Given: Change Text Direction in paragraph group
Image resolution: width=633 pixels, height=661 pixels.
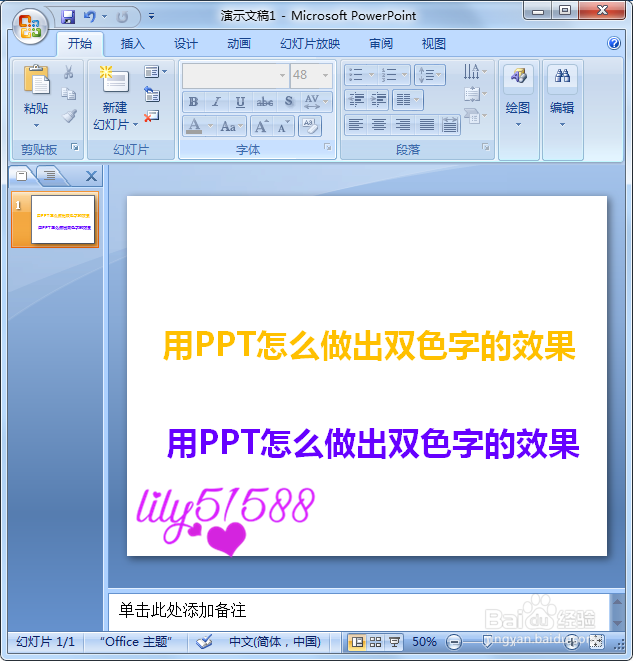Looking at the screenshot, I should 475,72.
